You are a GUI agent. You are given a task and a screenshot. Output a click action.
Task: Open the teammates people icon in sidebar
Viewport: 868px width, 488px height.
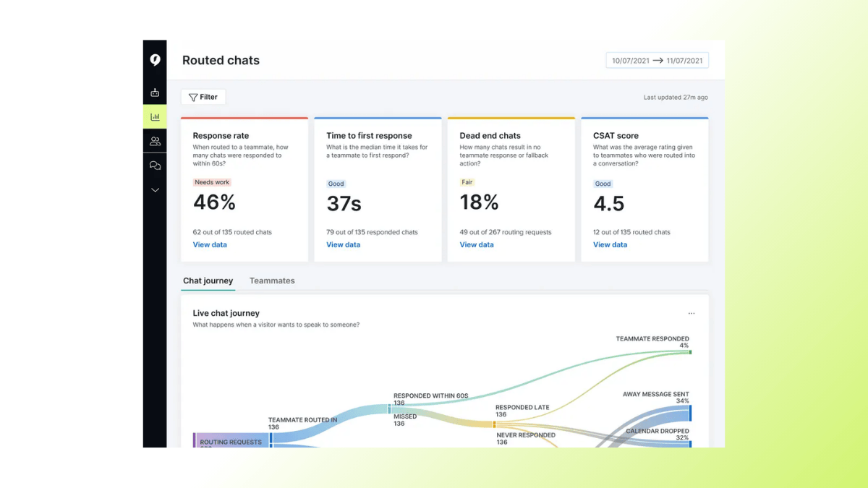coord(155,140)
